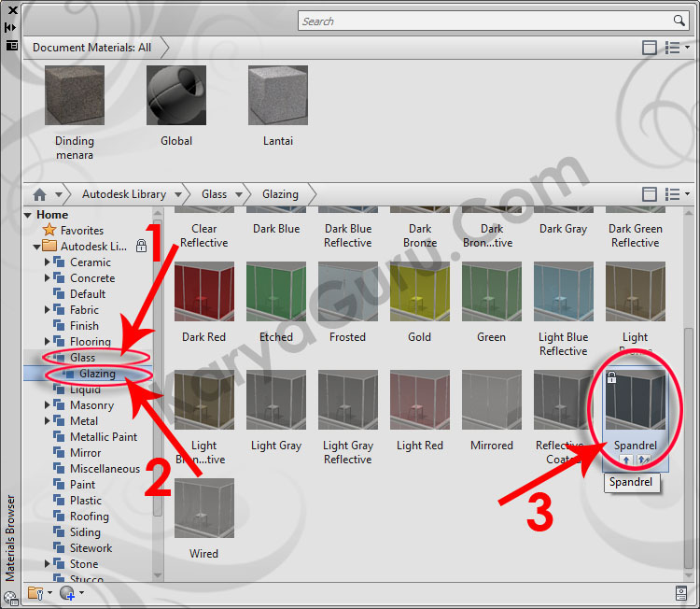
Task: Open the material editor icon at bottom right
Action: click(x=681, y=592)
